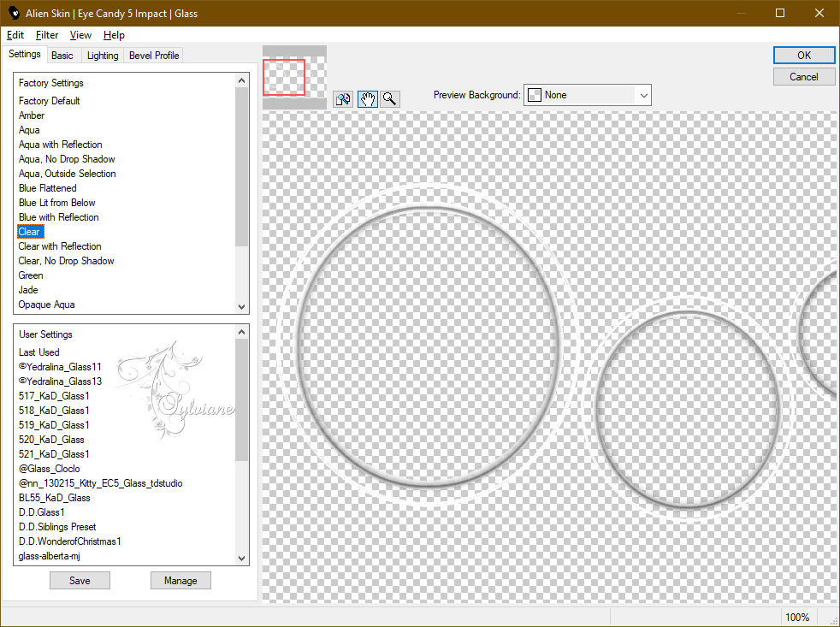Confirm with the OK button
Viewport: 840px width, 627px height.
(803, 56)
